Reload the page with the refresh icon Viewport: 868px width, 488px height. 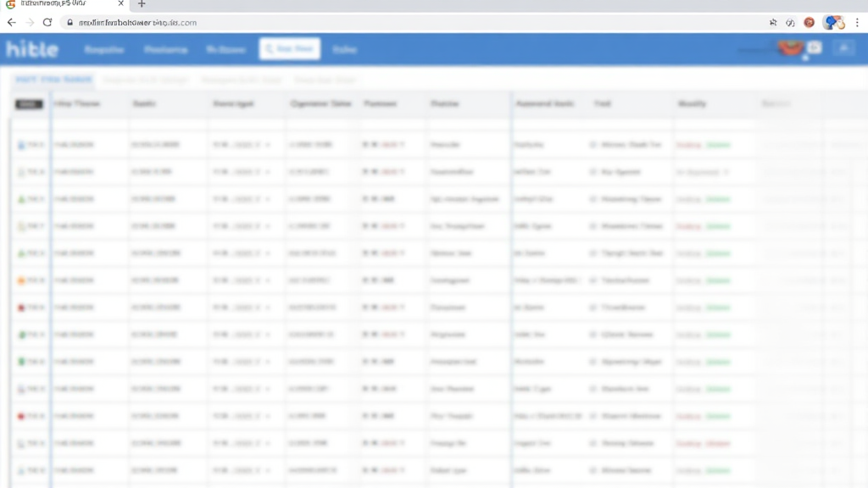(47, 23)
